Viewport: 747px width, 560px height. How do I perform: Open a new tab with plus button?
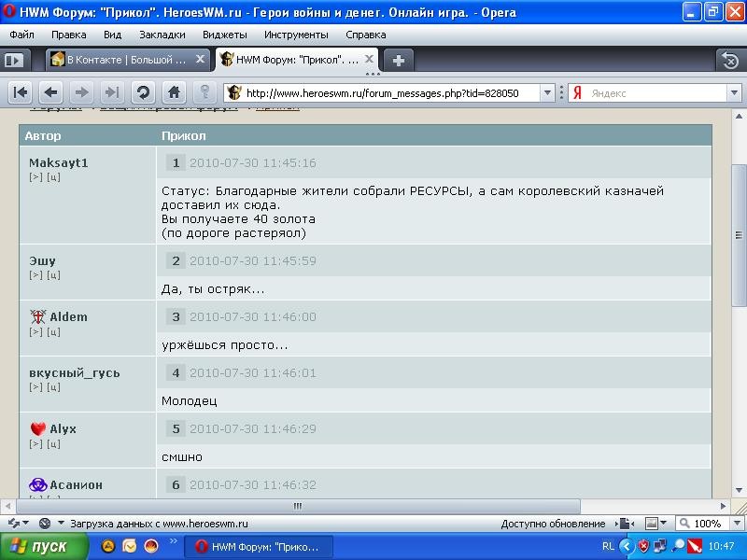coord(399,60)
